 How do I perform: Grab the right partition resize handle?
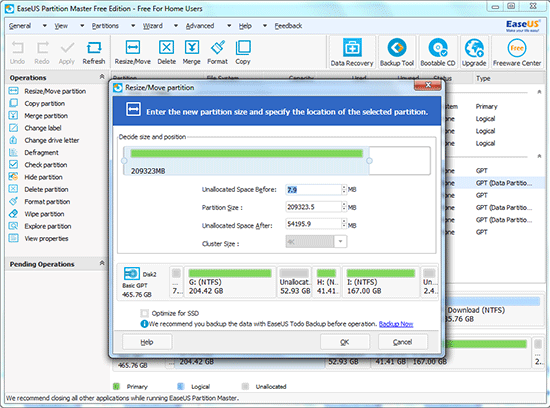coord(369,161)
